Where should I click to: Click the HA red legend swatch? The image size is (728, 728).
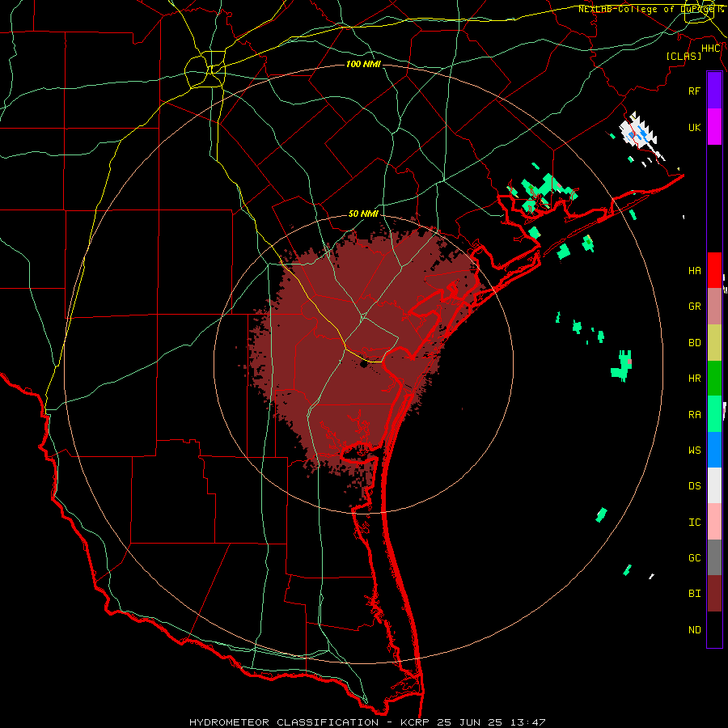point(714,270)
